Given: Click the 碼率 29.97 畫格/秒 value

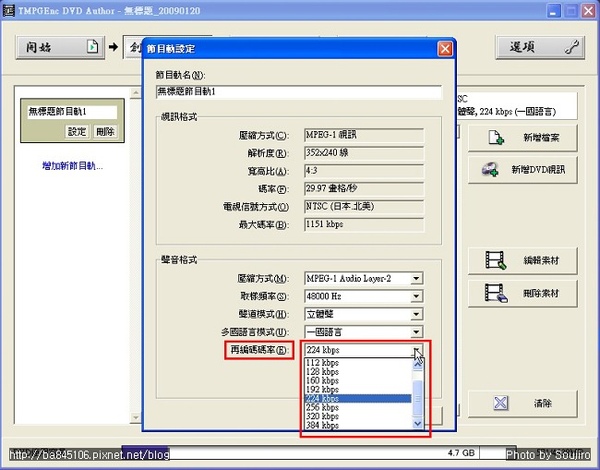Looking at the screenshot, I should 364,189.
